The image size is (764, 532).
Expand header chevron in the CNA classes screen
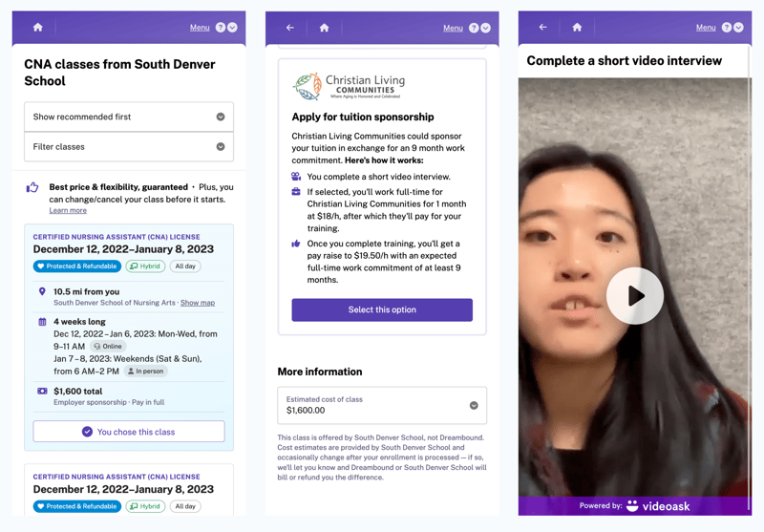click(x=233, y=28)
